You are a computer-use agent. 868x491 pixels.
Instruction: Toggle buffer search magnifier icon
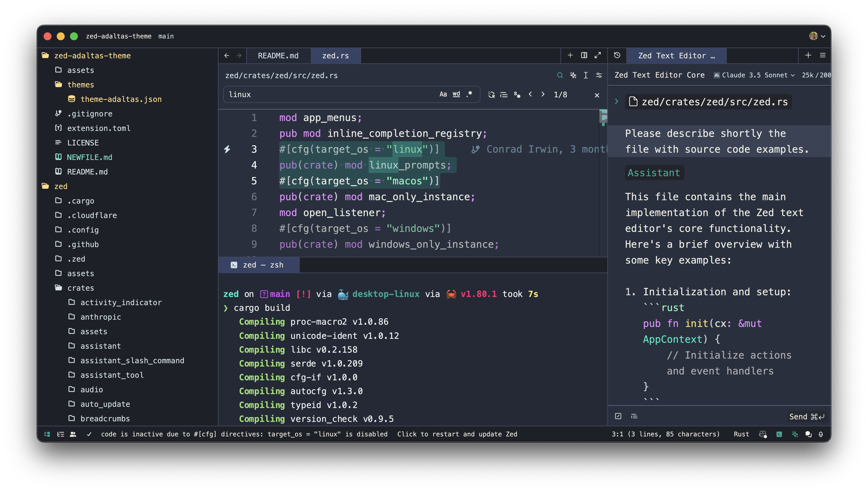560,75
